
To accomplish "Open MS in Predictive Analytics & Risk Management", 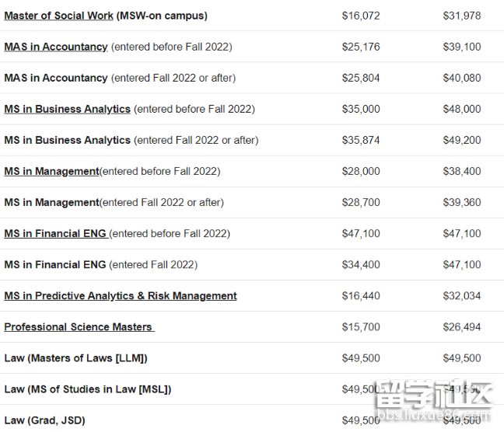I will (x=121, y=296).
